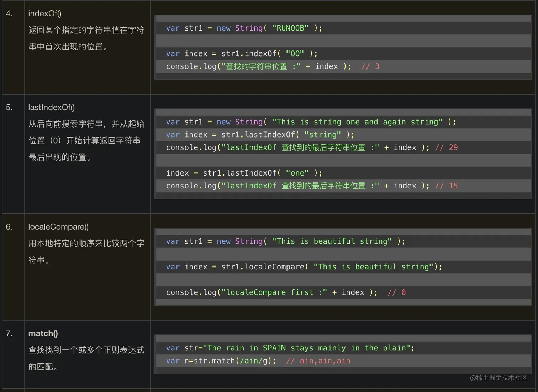The height and width of the screenshot is (392, 538).
Task: Click the row number 4.
Action: click(9, 14)
